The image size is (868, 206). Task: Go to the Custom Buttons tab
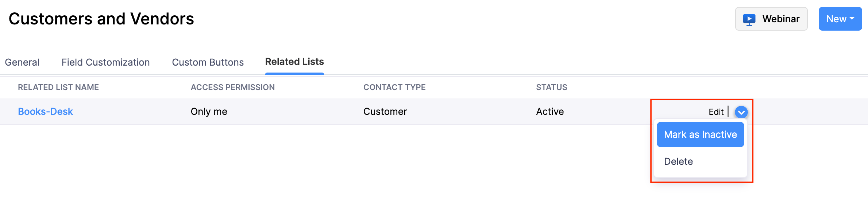208,62
